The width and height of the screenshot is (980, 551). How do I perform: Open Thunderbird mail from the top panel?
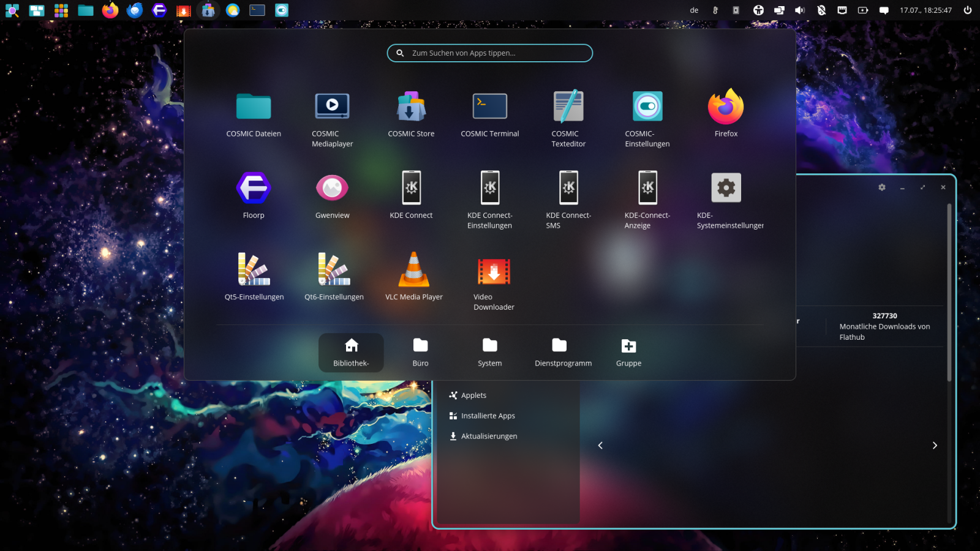tap(135, 10)
